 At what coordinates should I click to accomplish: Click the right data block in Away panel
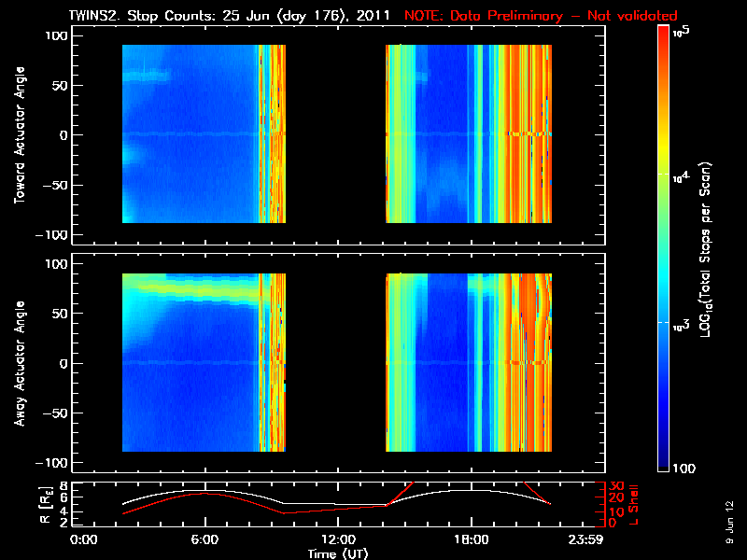click(x=468, y=362)
